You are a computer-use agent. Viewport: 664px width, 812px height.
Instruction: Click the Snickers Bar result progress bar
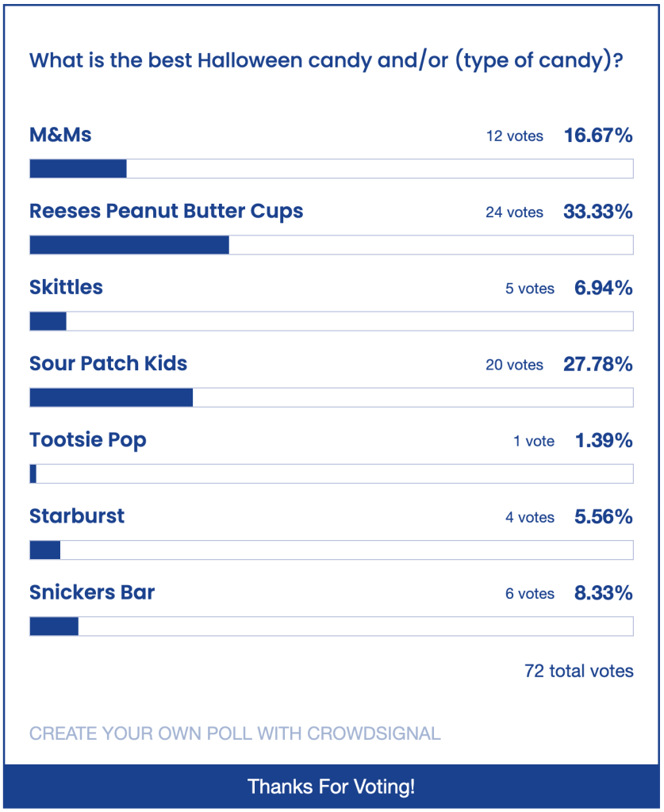coord(331,626)
